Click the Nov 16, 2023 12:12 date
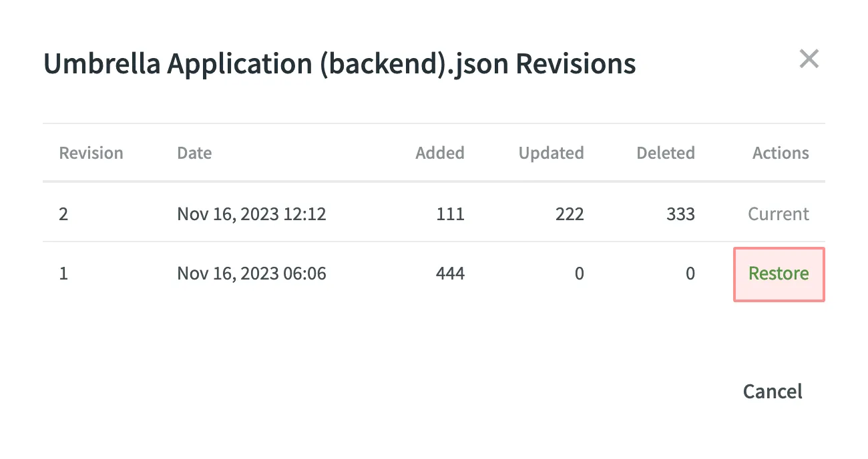This screenshot has width=868, height=459. point(252,214)
